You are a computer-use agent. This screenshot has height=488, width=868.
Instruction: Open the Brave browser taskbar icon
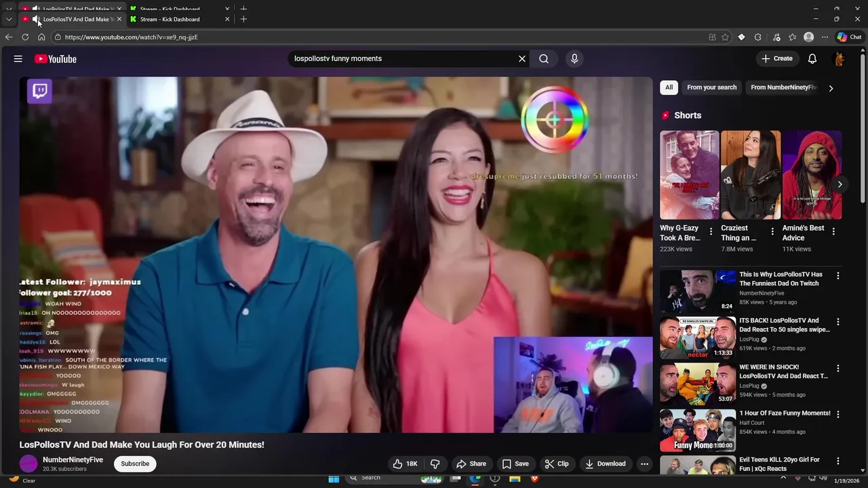[534, 479]
